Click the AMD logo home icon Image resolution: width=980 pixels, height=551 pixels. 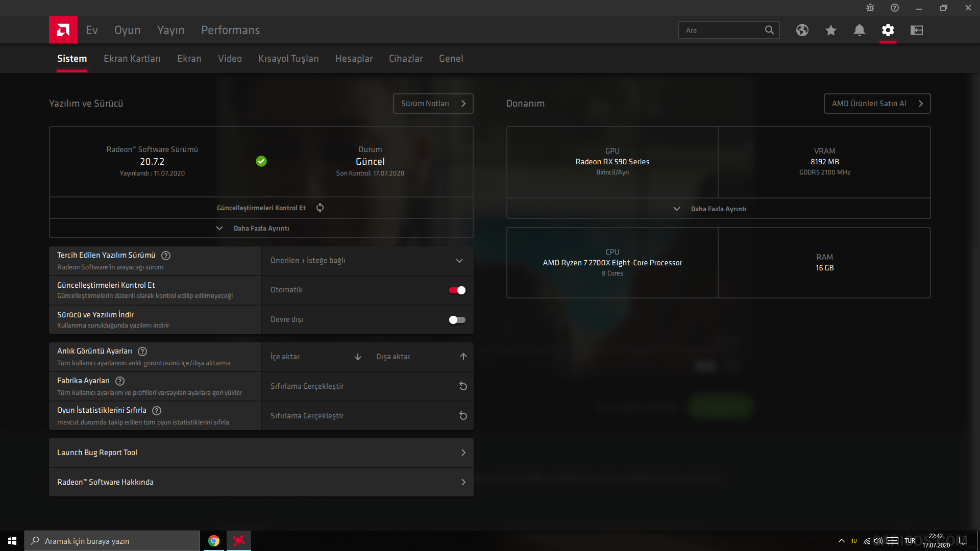tap(63, 30)
